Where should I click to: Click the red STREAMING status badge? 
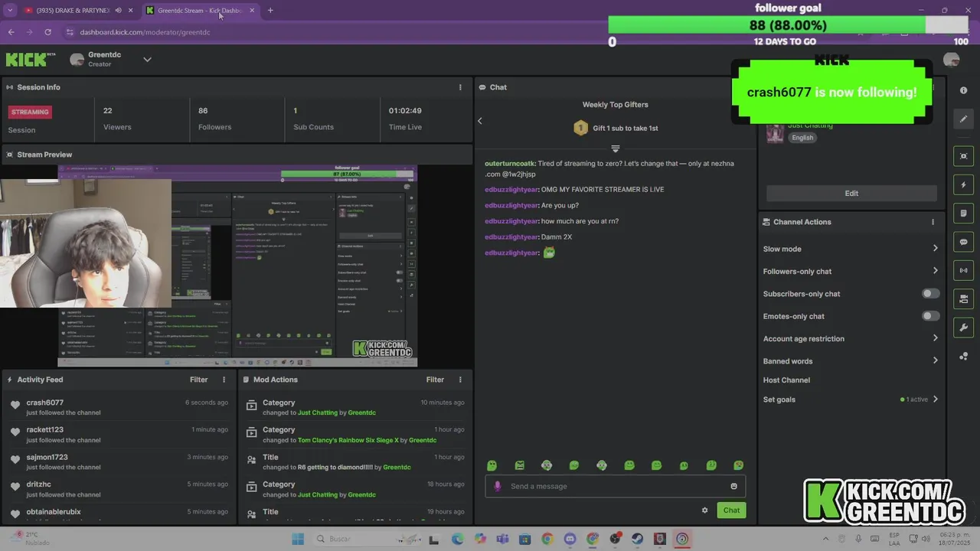pyautogui.click(x=30, y=112)
